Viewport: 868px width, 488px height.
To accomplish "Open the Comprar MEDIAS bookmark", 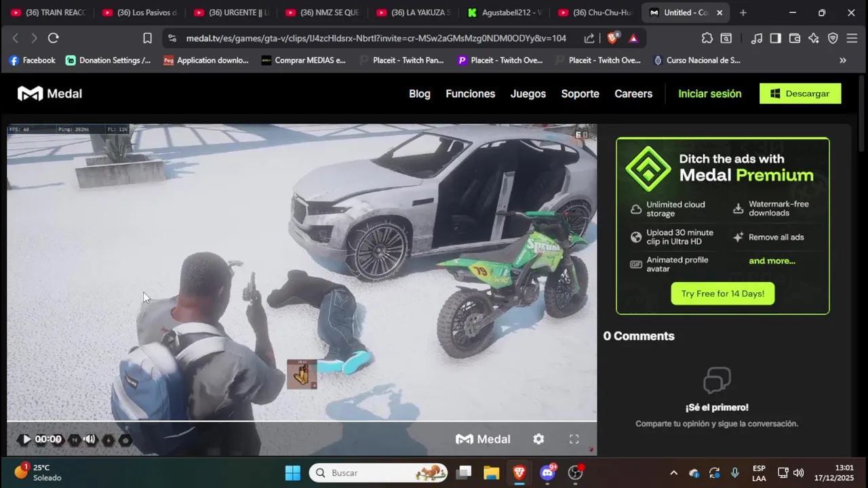I will tap(304, 60).
